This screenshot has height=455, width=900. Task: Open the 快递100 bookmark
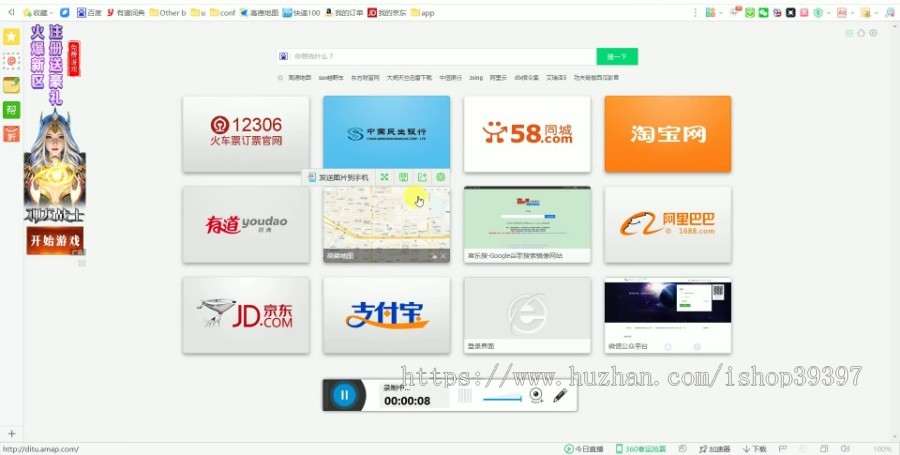pos(301,13)
